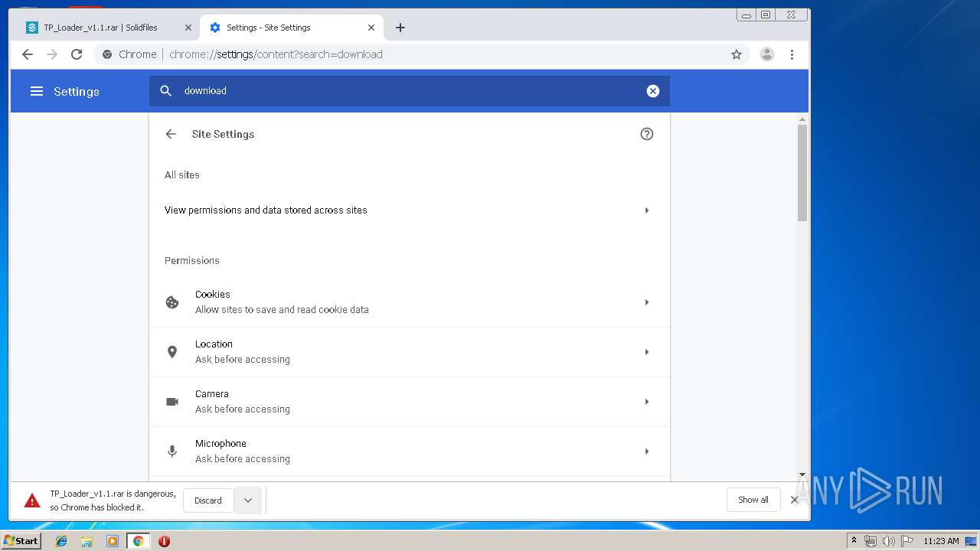The width and height of the screenshot is (980, 551).
Task: Show hidden tray icons
Action: click(854, 541)
